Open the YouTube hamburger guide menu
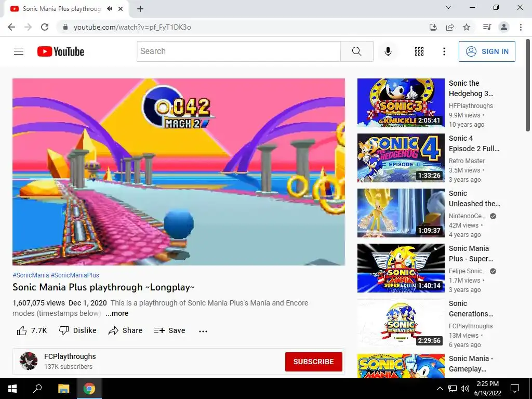Image resolution: width=532 pixels, height=399 pixels. [19, 51]
